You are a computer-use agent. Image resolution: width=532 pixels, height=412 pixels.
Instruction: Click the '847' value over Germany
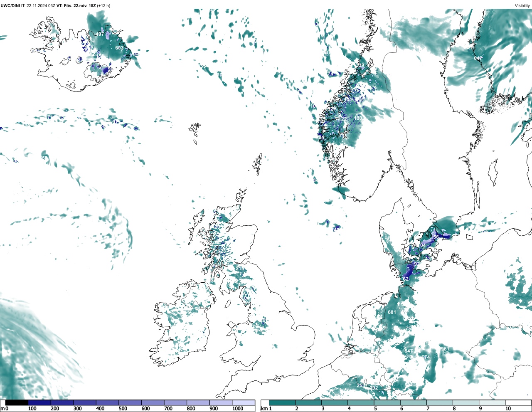409,351
